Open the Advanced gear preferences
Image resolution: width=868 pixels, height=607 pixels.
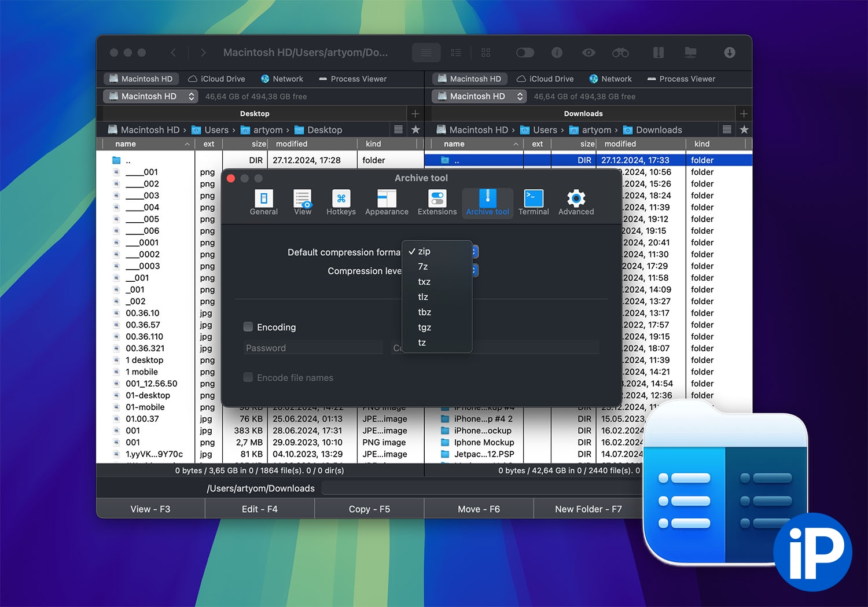(576, 203)
